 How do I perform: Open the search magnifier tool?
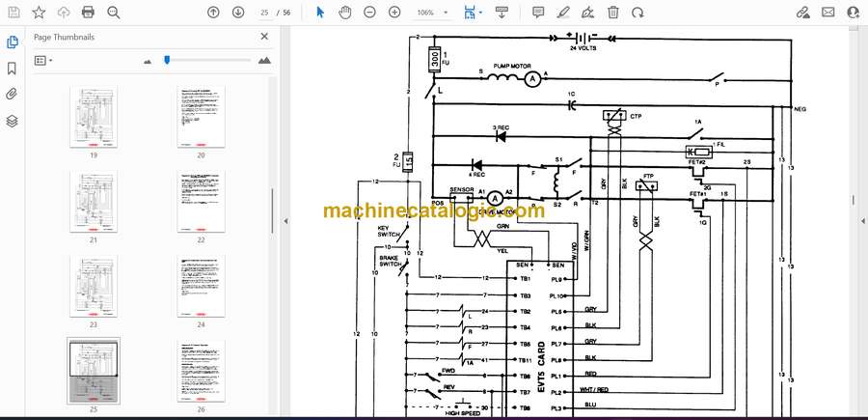coord(114,13)
